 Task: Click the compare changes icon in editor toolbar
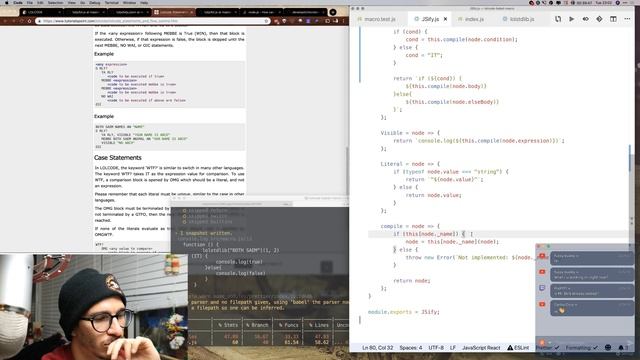558,19
